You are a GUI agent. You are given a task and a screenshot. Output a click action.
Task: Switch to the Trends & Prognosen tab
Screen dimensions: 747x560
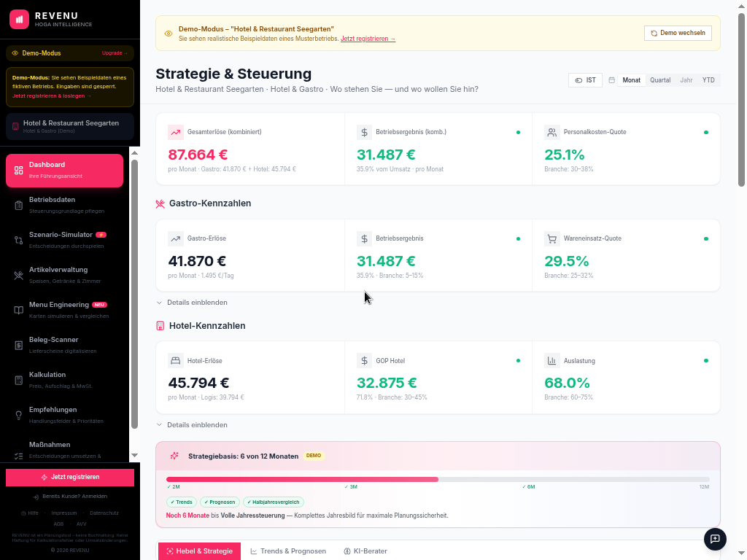(x=288, y=551)
